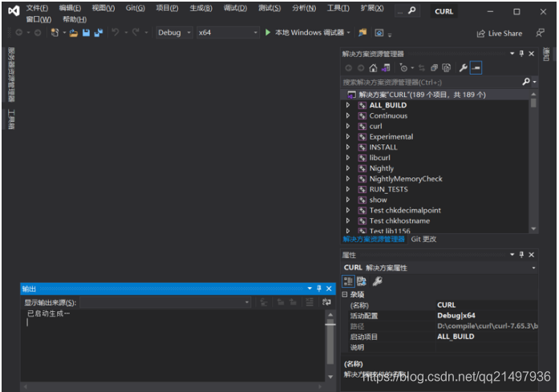This screenshot has width=559, height=392.
Task: Click the Solution Explorer home icon
Action: (373, 67)
